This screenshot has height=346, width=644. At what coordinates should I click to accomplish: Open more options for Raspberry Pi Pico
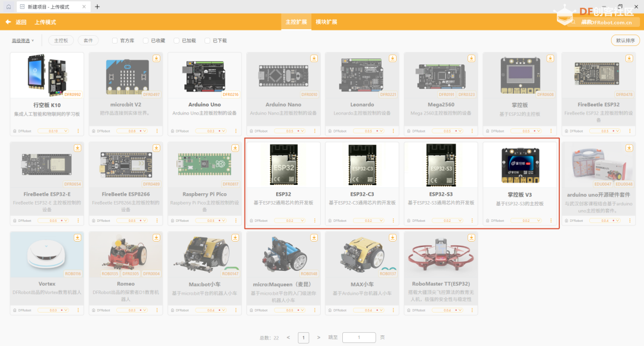point(236,221)
